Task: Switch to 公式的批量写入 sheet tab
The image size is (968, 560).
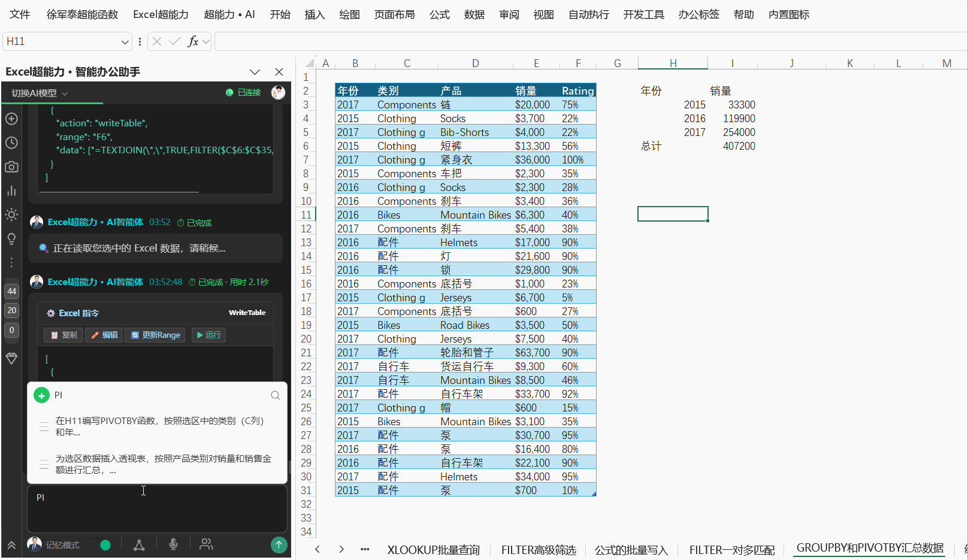Action: click(631, 550)
